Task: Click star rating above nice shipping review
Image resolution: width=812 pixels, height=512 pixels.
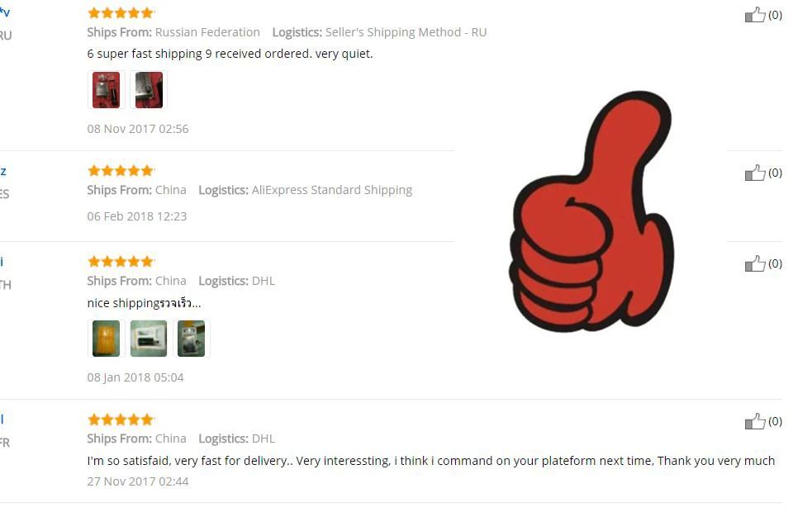Action: point(121,262)
